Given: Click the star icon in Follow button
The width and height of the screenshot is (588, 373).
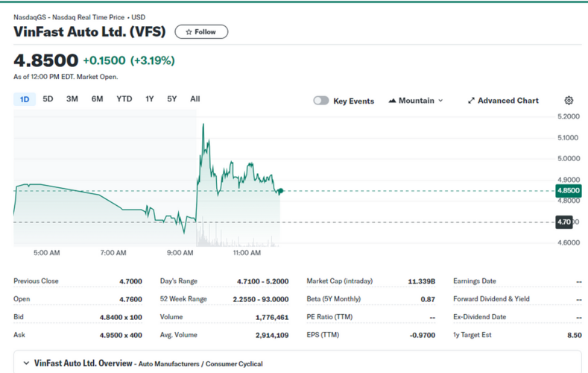Looking at the screenshot, I should click(x=189, y=32).
